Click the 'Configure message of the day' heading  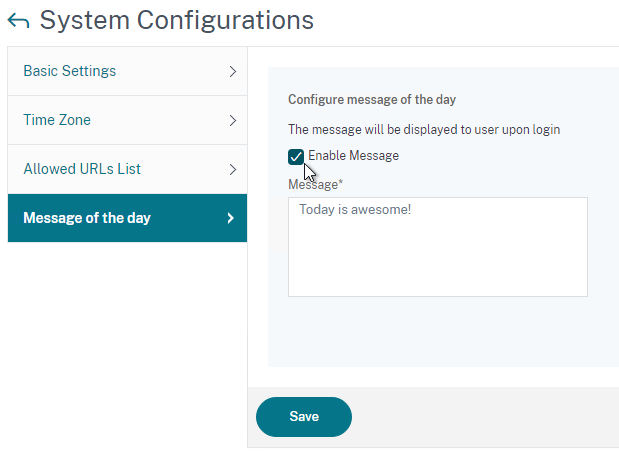click(x=372, y=99)
